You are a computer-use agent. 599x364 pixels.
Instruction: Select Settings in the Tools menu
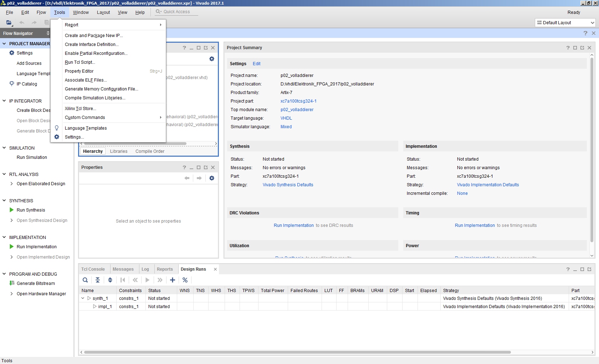tap(108, 137)
